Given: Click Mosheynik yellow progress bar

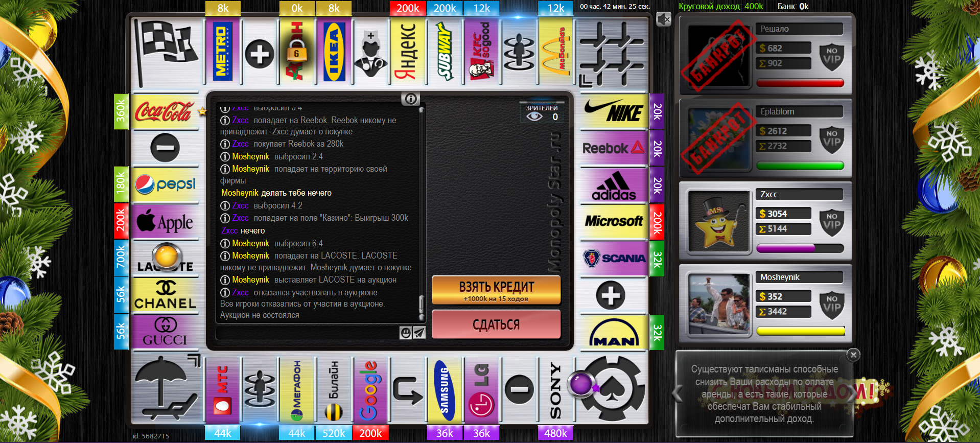Looking at the screenshot, I should coord(800,331).
